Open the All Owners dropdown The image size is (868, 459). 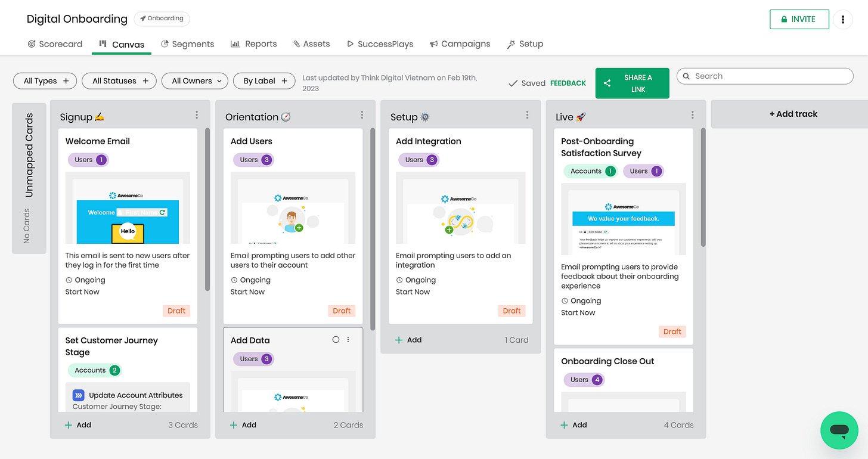coord(195,81)
